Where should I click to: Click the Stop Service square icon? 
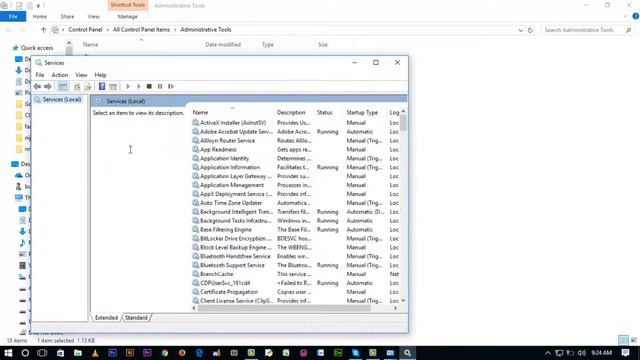(149, 87)
